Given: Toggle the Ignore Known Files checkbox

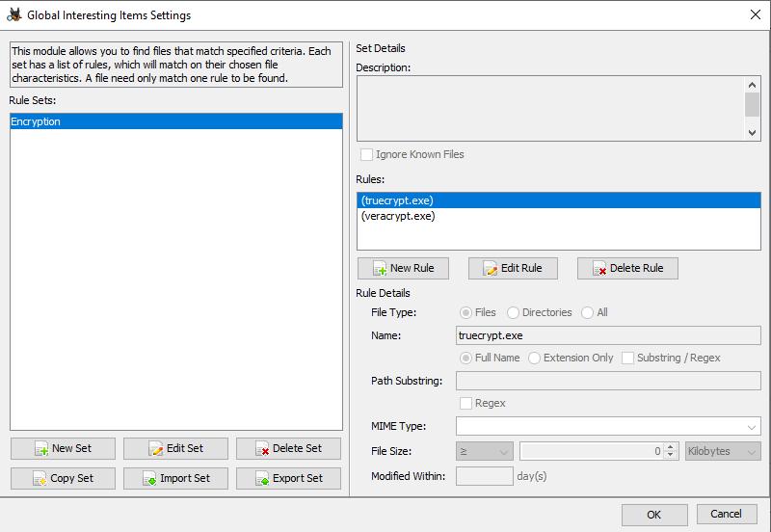Looking at the screenshot, I should pyautogui.click(x=366, y=154).
